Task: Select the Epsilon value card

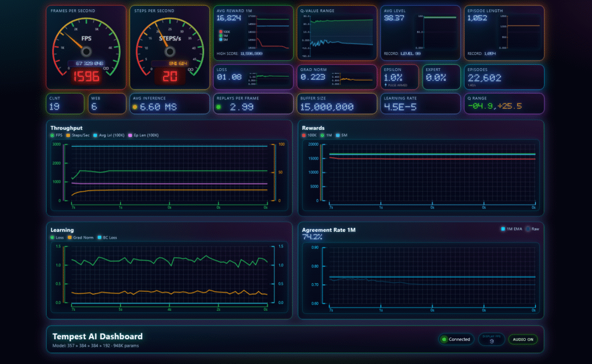Action: point(399,77)
